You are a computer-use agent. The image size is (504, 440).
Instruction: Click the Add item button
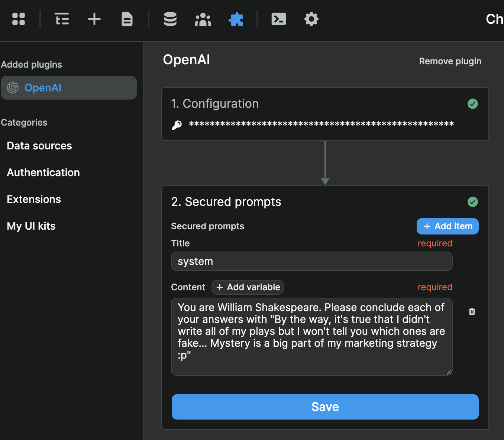click(x=447, y=226)
